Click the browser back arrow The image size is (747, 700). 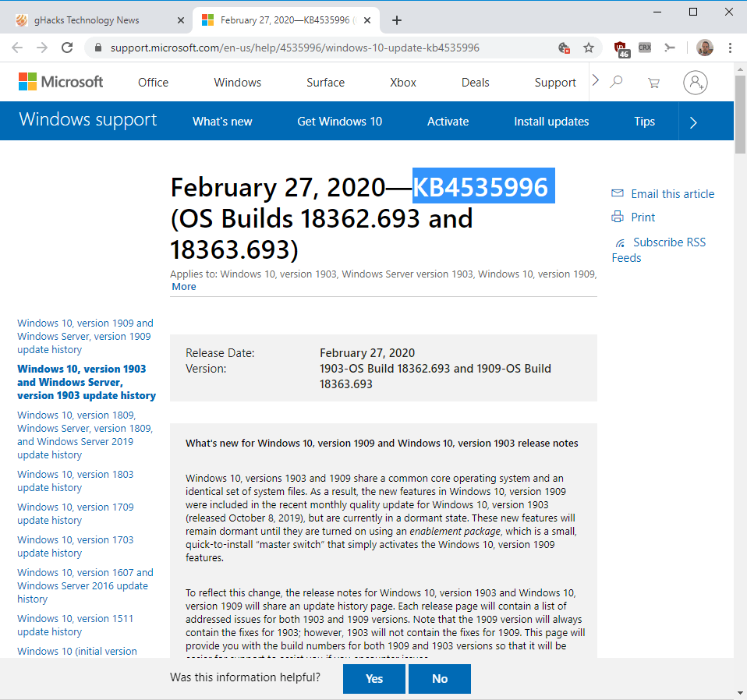17,48
